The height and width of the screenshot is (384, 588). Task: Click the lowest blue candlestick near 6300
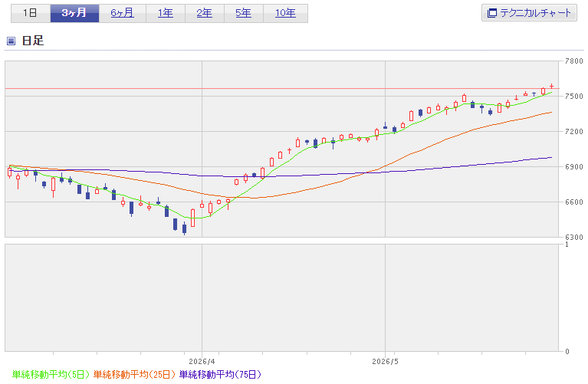(184, 228)
